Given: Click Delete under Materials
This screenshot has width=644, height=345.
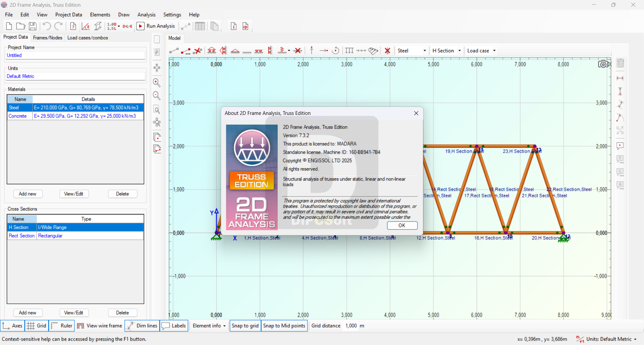Looking at the screenshot, I should (123, 194).
